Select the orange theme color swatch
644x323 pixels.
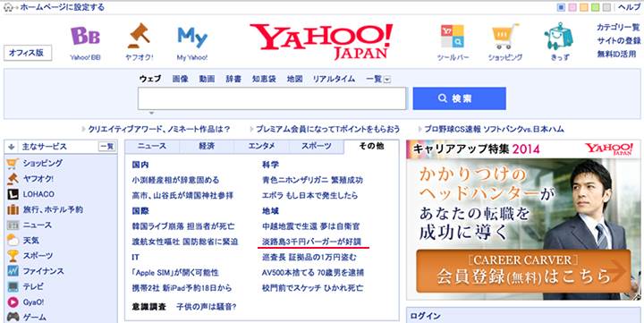click(583, 7)
